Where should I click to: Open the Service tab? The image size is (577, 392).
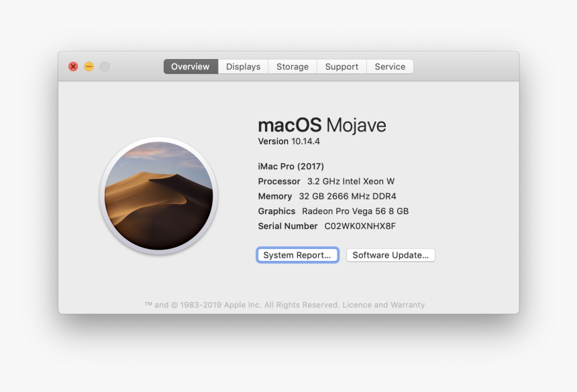[x=390, y=66]
